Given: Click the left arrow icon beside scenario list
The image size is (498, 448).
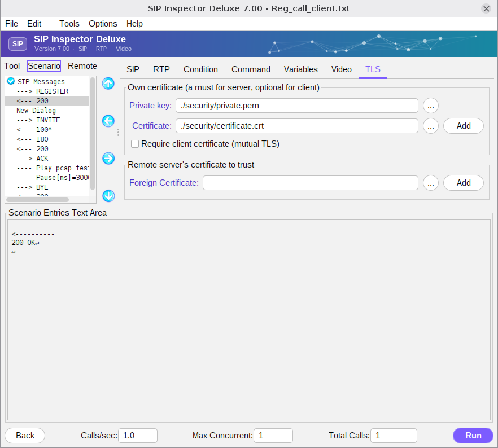Looking at the screenshot, I should click(108, 121).
